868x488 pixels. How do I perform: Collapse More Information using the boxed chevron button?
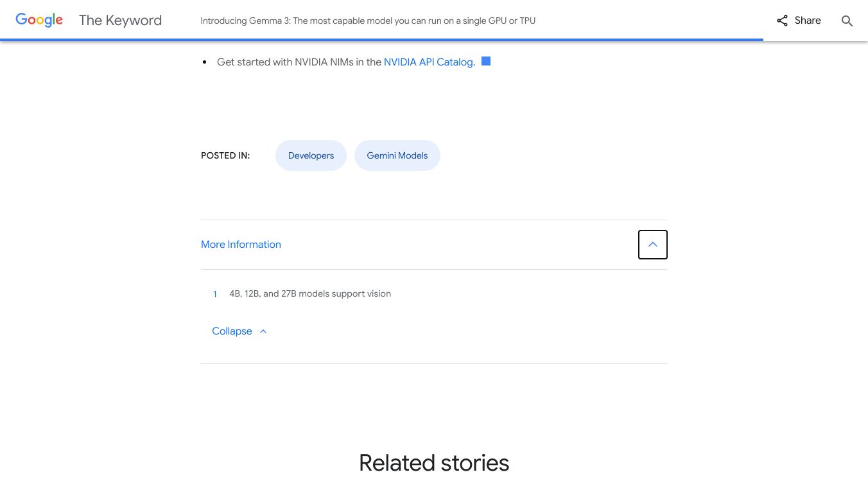click(652, 245)
